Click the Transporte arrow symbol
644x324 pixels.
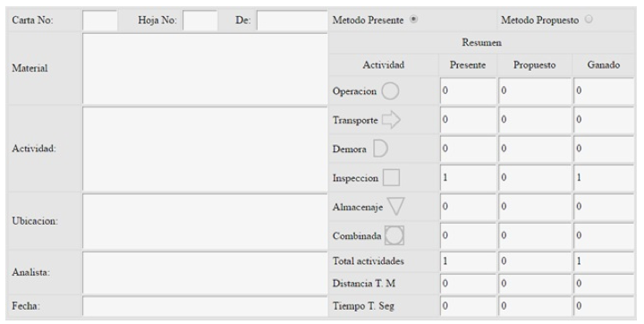click(x=391, y=120)
